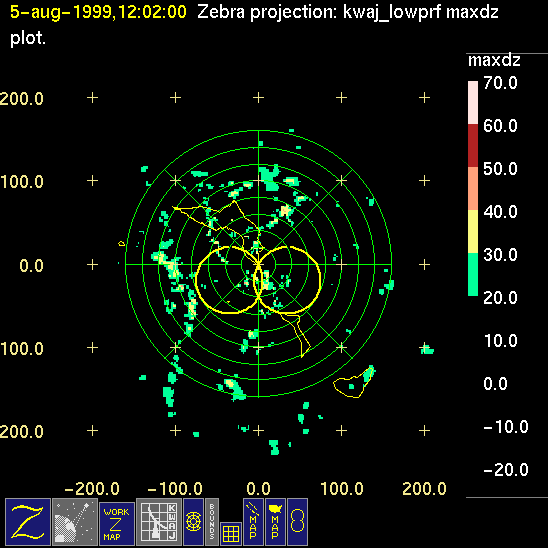Click the kwaj_lowprf maxdz title text
548x548 pixels.
click(420, 13)
